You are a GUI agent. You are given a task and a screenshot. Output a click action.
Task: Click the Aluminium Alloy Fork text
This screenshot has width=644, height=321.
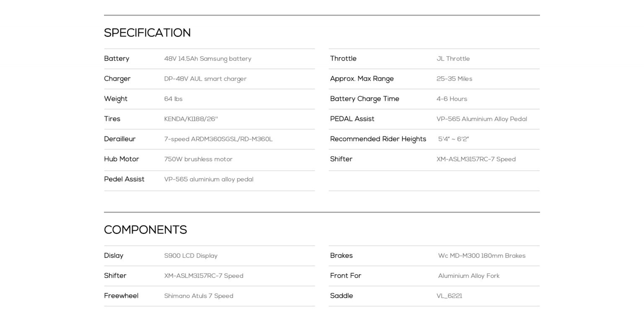click(x=468, y=276)
